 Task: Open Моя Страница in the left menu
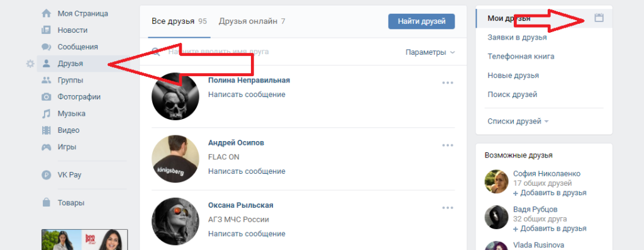click(83, 14)
